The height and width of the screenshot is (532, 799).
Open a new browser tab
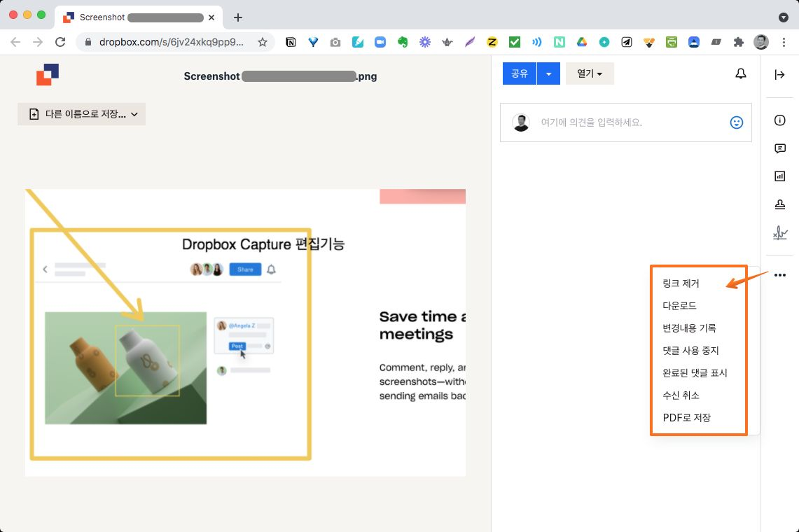click(238, 17)
